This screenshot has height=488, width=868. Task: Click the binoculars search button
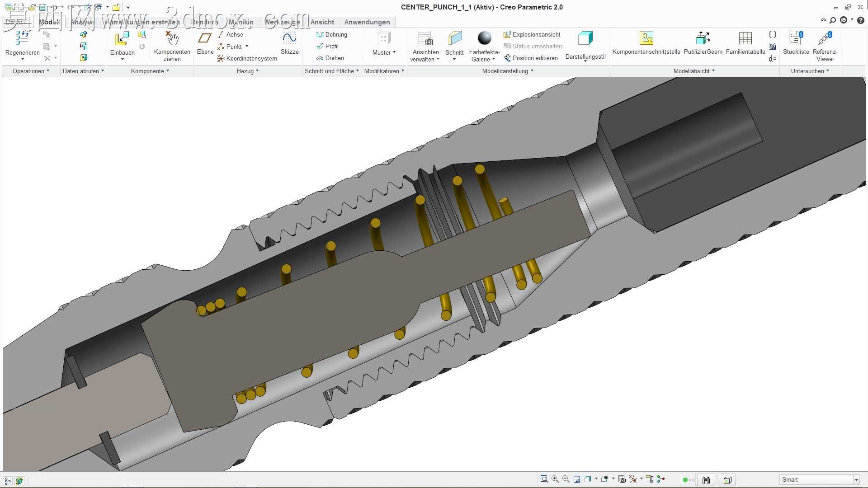click(x=706, y=479)
